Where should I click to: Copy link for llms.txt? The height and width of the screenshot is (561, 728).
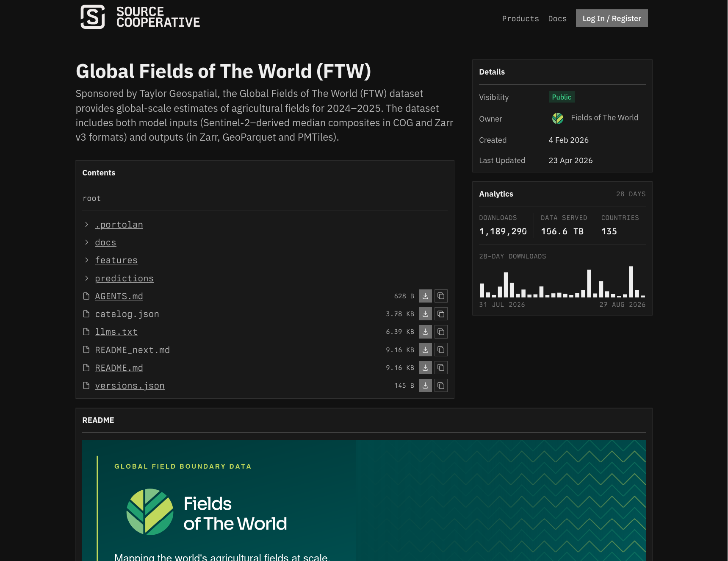(441, 332)
